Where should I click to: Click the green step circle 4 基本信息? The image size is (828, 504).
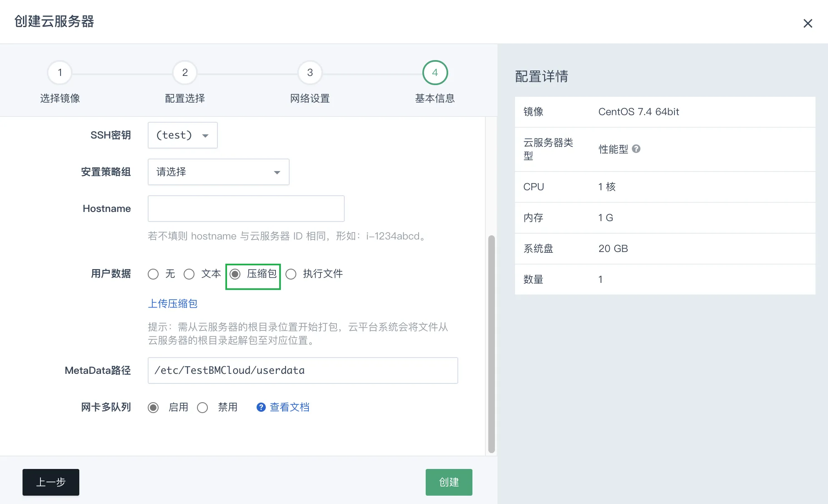[434, 73]
